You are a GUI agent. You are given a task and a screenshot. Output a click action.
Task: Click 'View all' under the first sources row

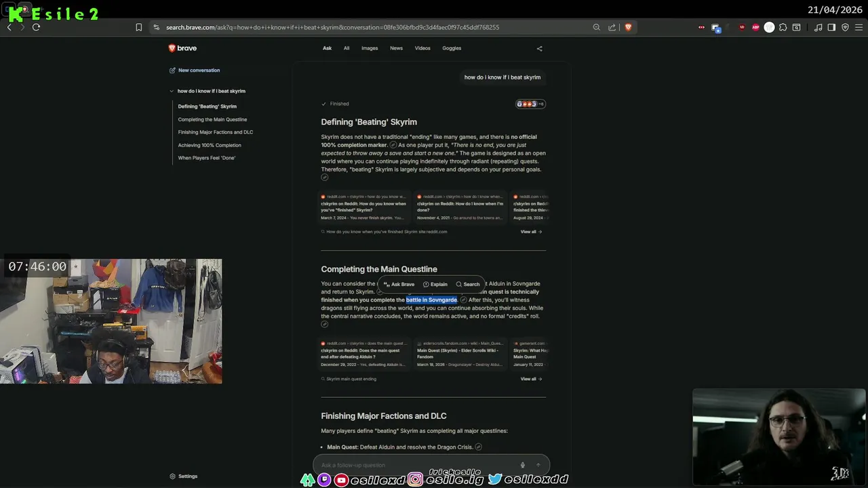[x=531, y=232]
